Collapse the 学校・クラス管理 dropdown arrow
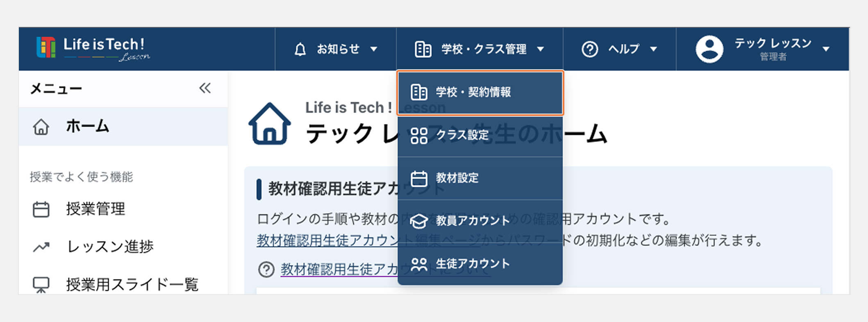The height and width of the screenshot is (322, 868). [x=541, y=50]
